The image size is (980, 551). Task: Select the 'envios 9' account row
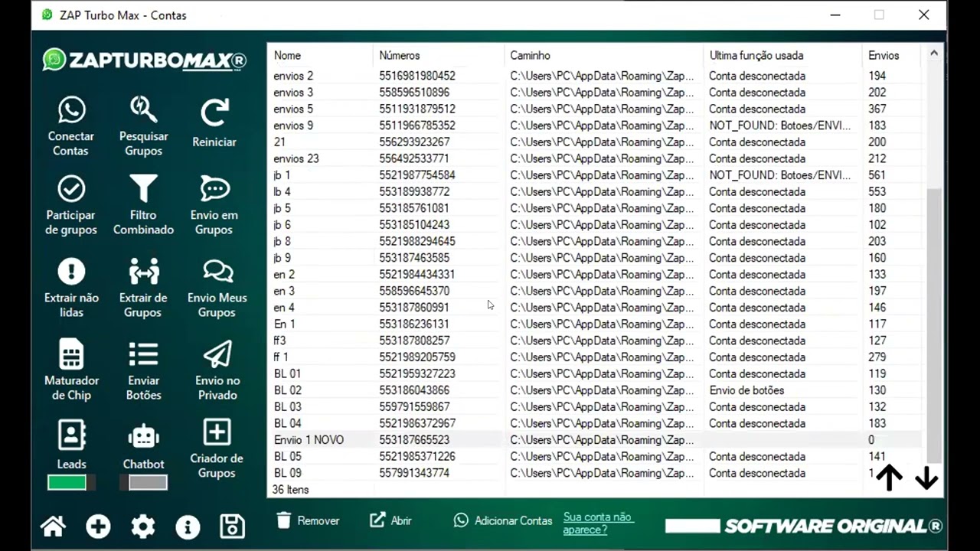596,126
